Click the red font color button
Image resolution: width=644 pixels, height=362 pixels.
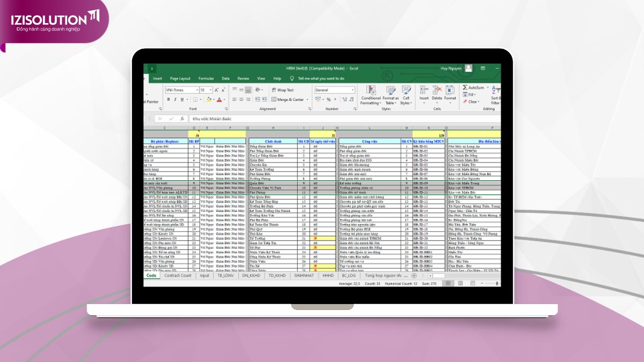pyautogui.click(x=219, y=100)
